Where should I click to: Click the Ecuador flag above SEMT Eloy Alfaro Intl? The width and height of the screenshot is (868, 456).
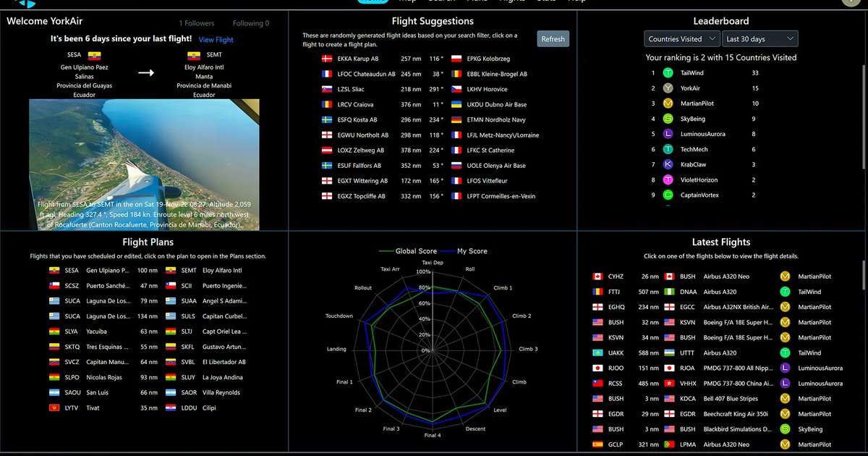pyautogui.click(x=194, y=55)
